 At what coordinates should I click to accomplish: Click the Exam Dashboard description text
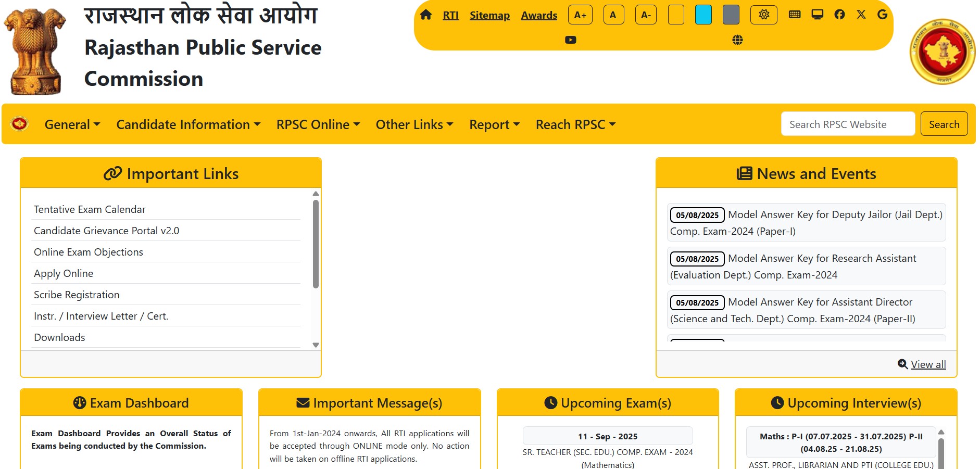131,439
